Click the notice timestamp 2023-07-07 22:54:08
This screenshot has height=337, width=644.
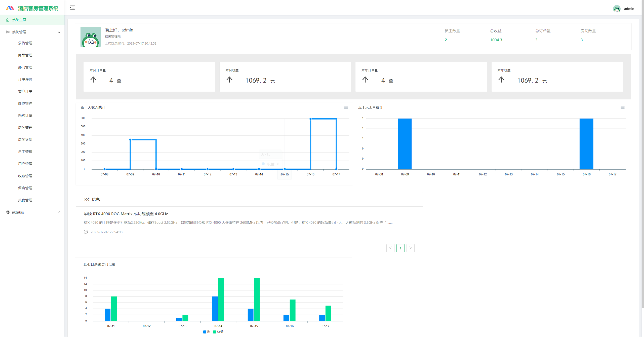(x=106, y=232)
